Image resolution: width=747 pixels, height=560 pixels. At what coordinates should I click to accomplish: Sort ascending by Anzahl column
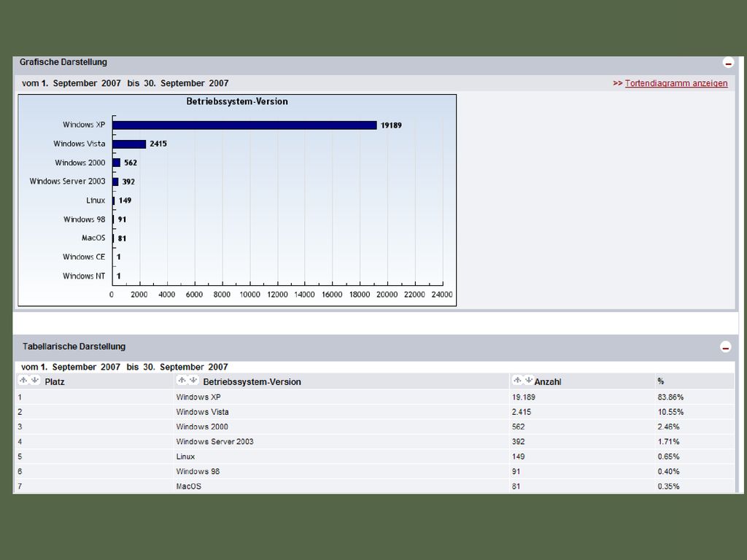(x=517, y=380)
